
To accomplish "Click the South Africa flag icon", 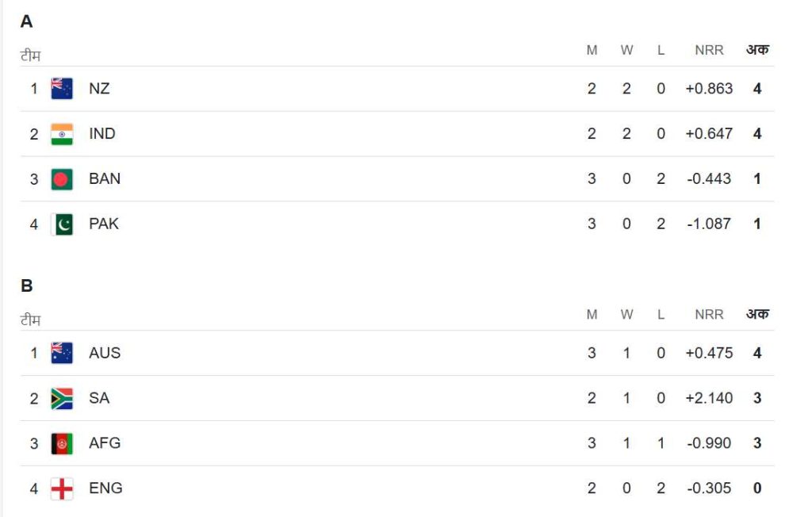I will pyautogui.click(x=62, y=398).
